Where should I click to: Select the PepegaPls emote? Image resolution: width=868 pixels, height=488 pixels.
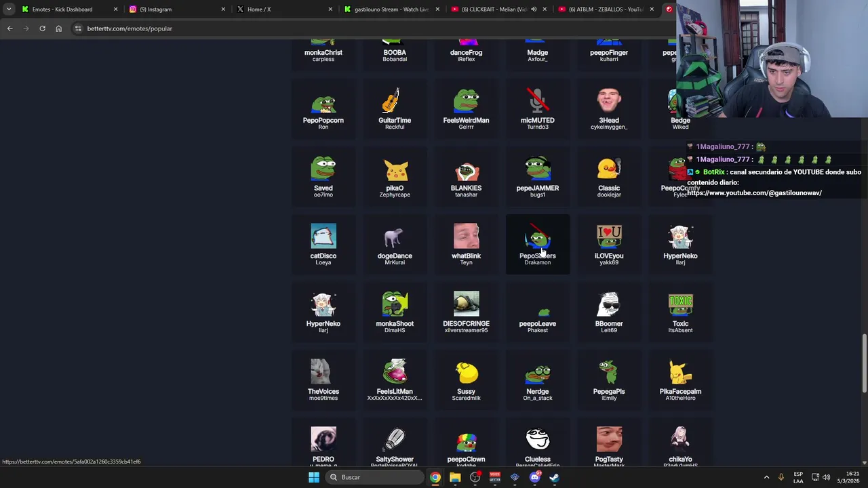609,380
